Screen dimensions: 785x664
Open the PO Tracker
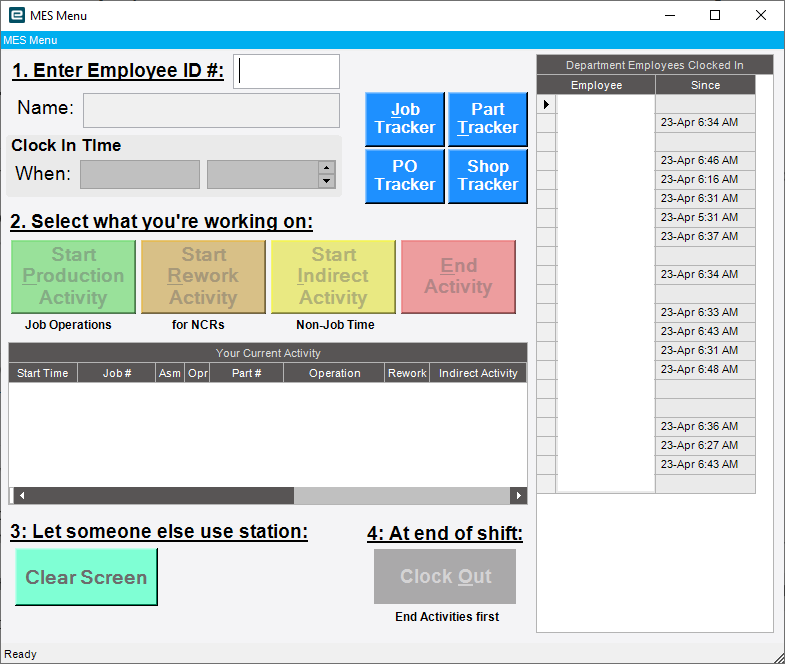click(405, 176)
